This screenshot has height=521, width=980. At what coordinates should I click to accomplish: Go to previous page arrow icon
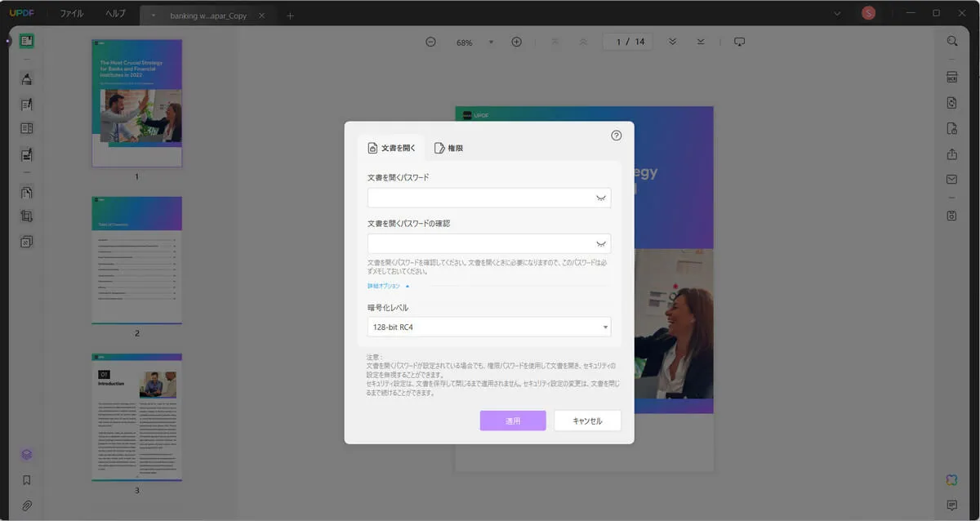(583, 42)
